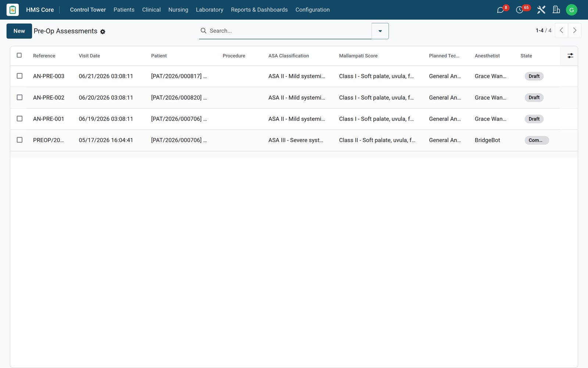Screen dimensions: 588x368
Task: Open the HMS Core app logo
Action: (12, 10)
